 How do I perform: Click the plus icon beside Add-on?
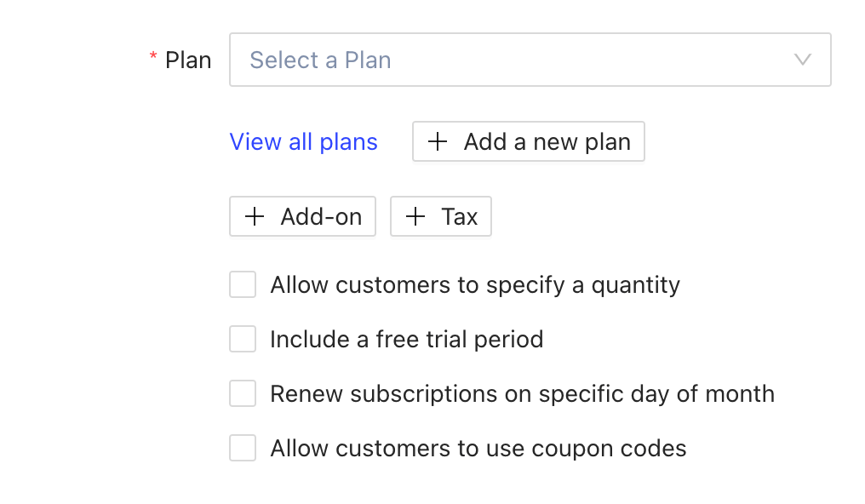coord(255,217)
